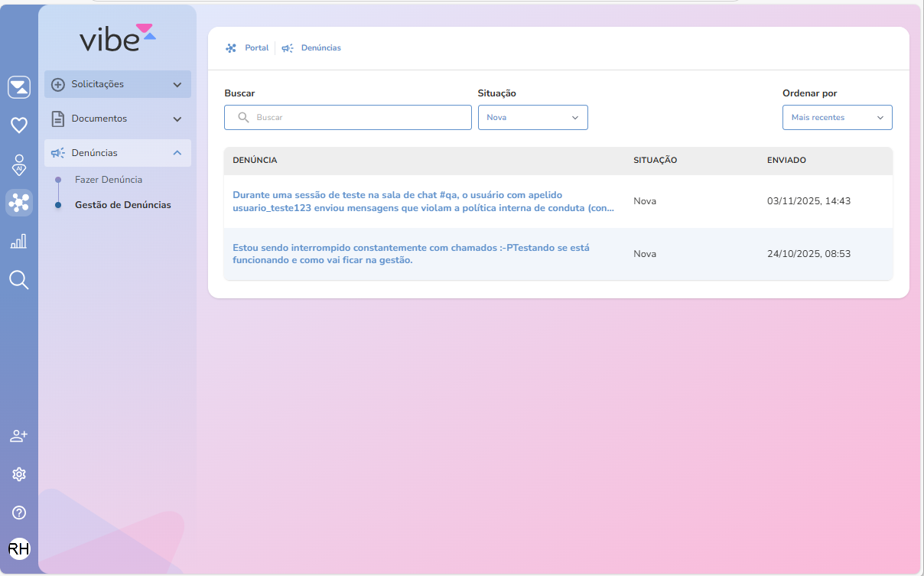The width and height of the screenshot is (924, 576).
Task: Open the Ordenar por dropdown
Action: [x=837, y=117]
